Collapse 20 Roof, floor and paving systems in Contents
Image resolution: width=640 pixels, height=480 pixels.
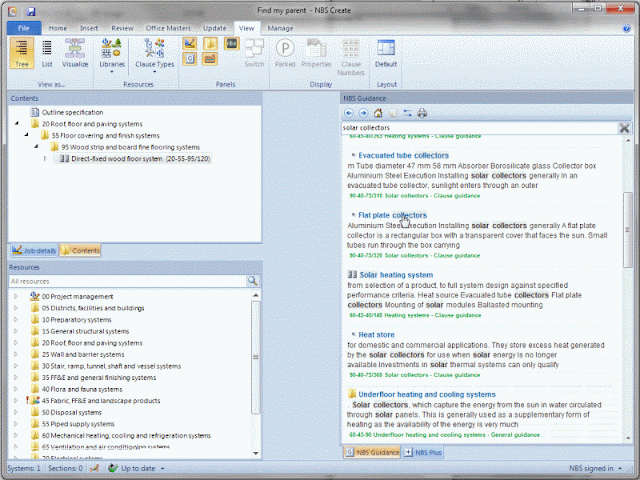[17, 124]
